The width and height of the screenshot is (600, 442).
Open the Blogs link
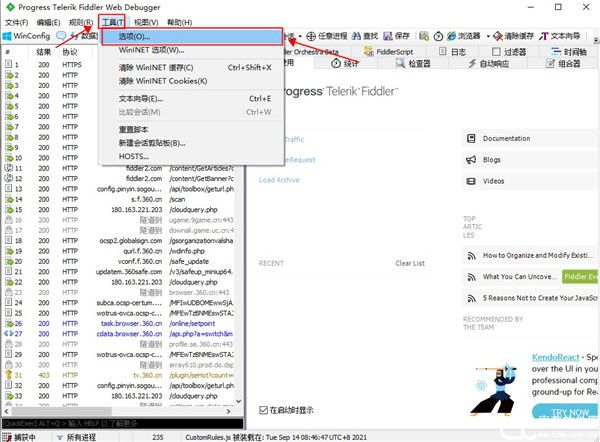point(491,160)
